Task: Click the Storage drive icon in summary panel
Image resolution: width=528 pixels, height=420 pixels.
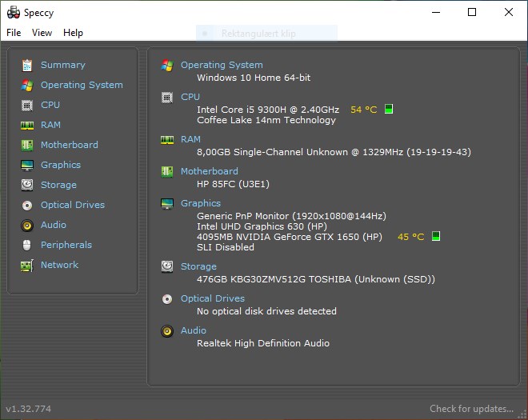Action: tap(167, 266)
